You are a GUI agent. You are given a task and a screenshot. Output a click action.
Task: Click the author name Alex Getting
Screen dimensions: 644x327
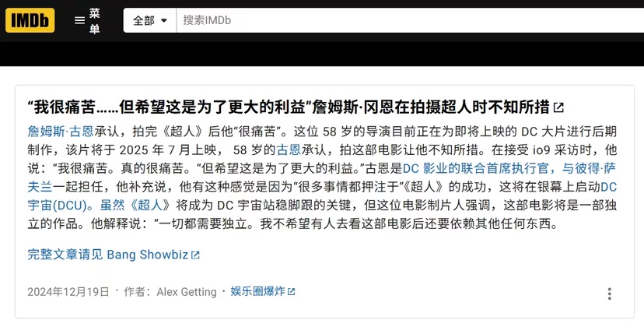pyautogui.click(x=187, y=292)
